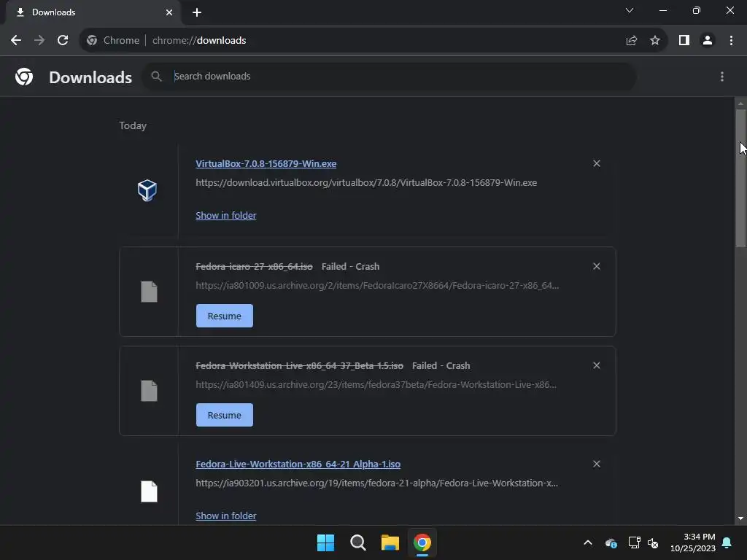Viewport: 747px width, 560px height.
Task: Remove Fedora-Live-Workstation 21 Alpha entry
Action: click(x=597, y=464)
